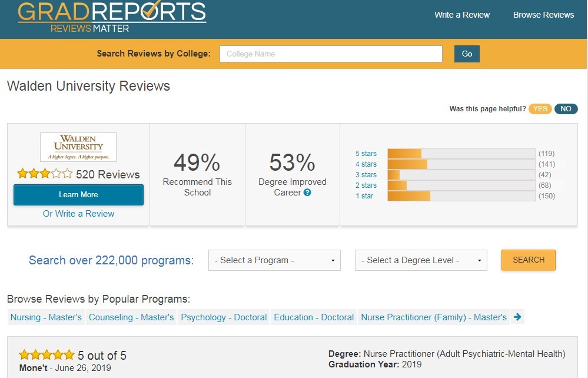Viewport: 588px width, 378px height.
Task: Click the Was this page helpful? text
Action: 487,109
